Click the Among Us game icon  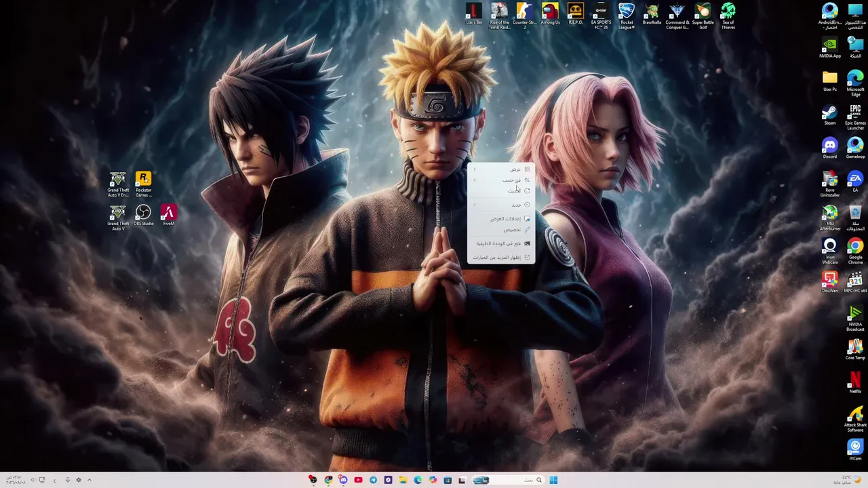coord(550,15)
